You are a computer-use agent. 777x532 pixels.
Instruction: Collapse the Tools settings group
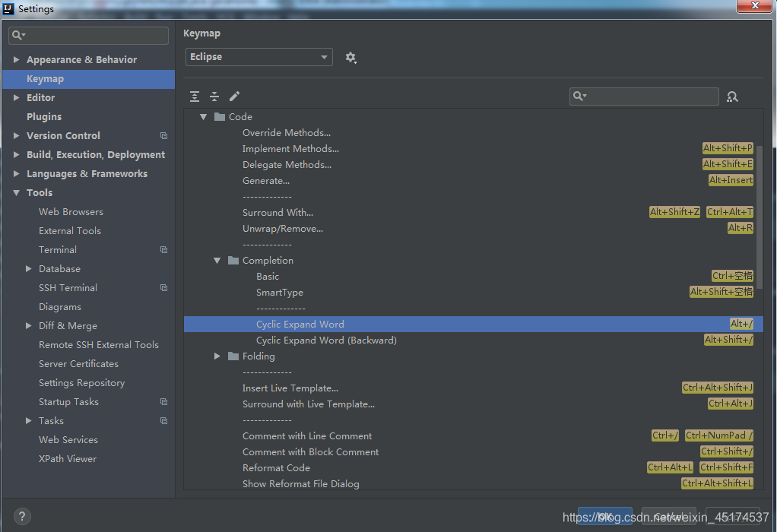[17, 193]
